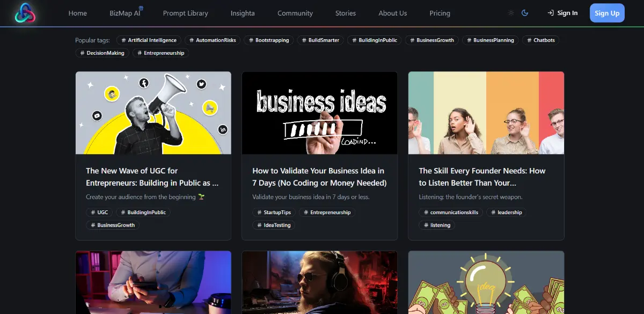
Task: Click the business ideas article thumbnail
Action: [x=319, y=113]
